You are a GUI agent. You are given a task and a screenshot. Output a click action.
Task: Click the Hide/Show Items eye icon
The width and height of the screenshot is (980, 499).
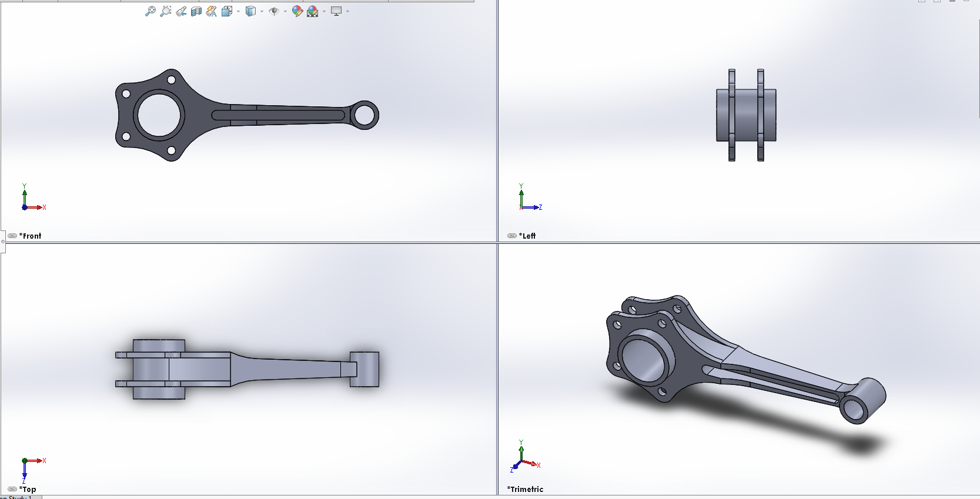click(274, 11)
